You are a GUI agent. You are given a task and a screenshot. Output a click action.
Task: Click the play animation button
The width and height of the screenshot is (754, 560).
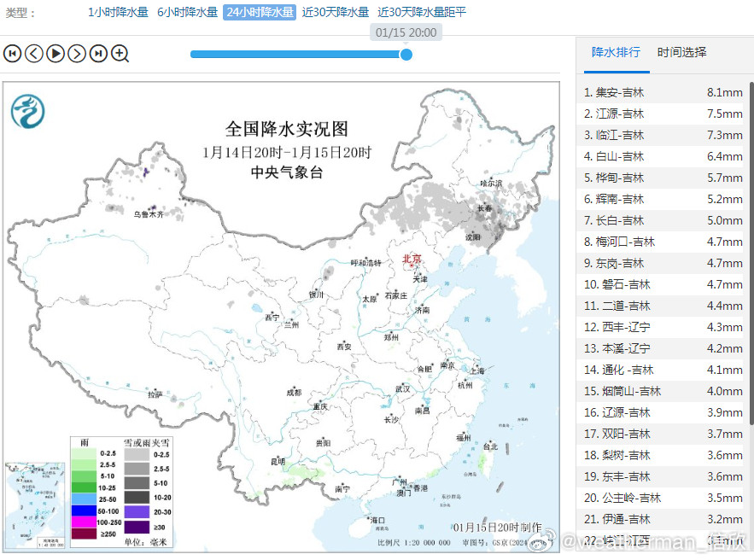pyautogui.click(x=54, y=53)
